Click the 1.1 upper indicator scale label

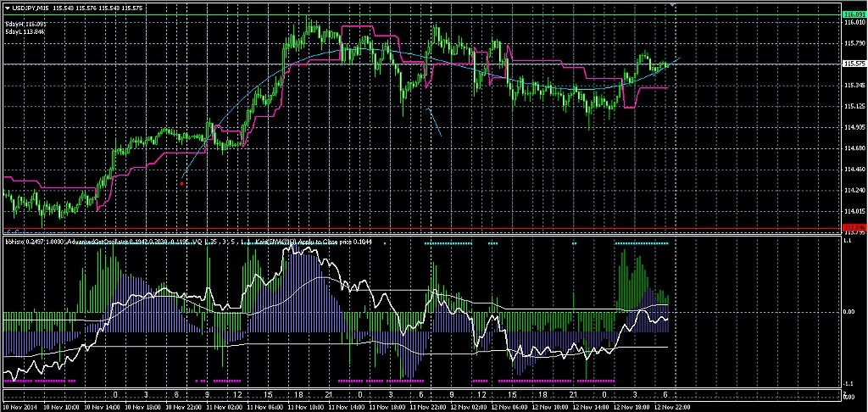(x=848, y=242)
